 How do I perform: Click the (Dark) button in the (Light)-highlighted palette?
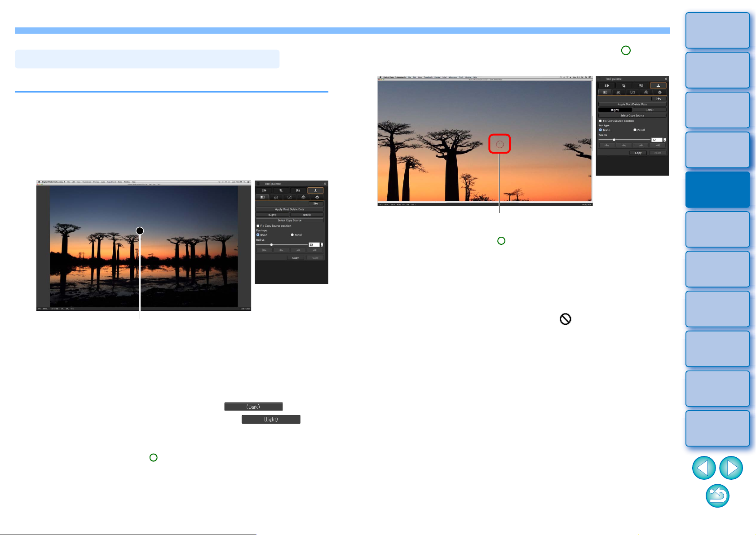pos(650,110)
